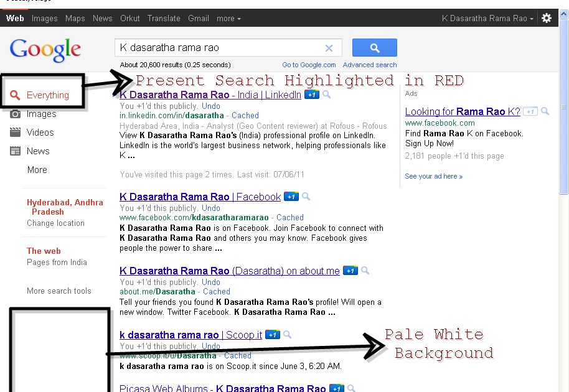The image size is (569, 392).
Task: Click the Everything magnifier icon in sidebar
Action: (x=15, y=95)
